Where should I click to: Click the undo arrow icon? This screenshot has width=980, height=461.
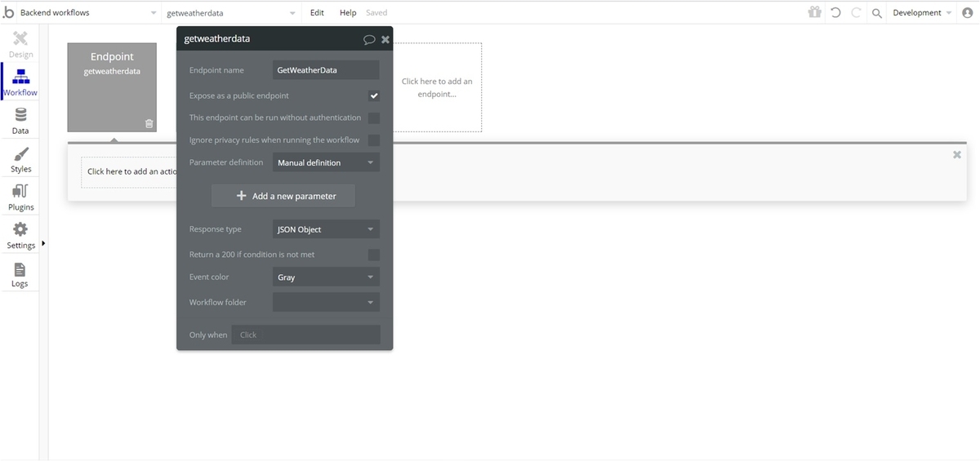pos(835,13)
